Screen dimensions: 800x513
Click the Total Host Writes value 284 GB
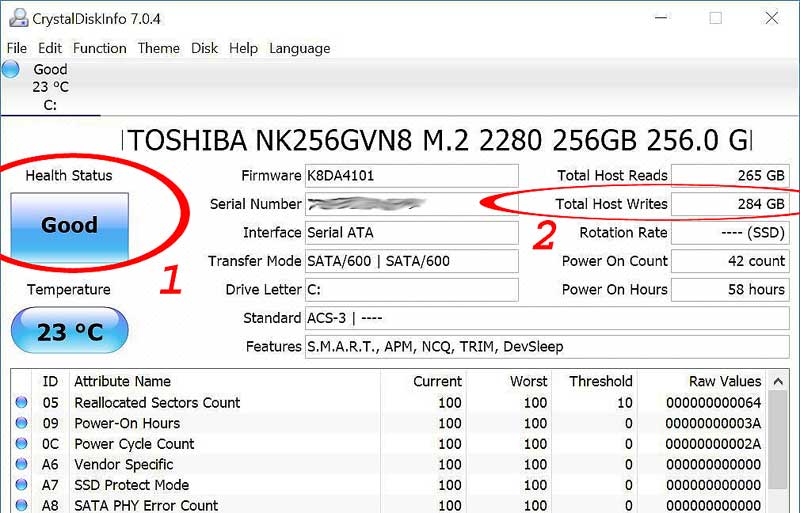coord(730,204)
